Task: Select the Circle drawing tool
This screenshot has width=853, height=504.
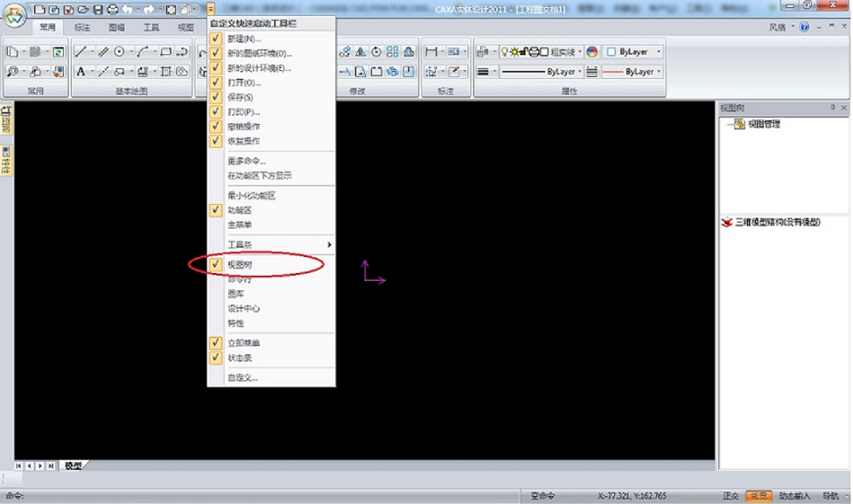Action: click(x=119, y=52)
